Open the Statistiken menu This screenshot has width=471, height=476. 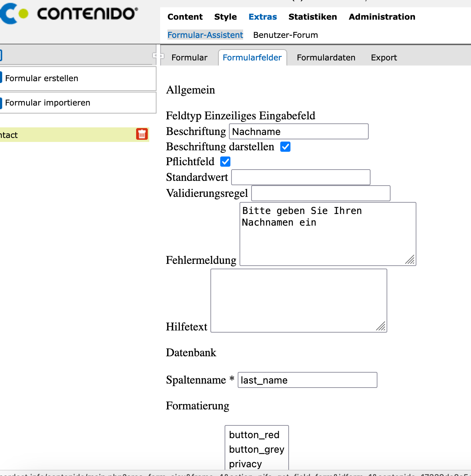click(x=312, y=17)
